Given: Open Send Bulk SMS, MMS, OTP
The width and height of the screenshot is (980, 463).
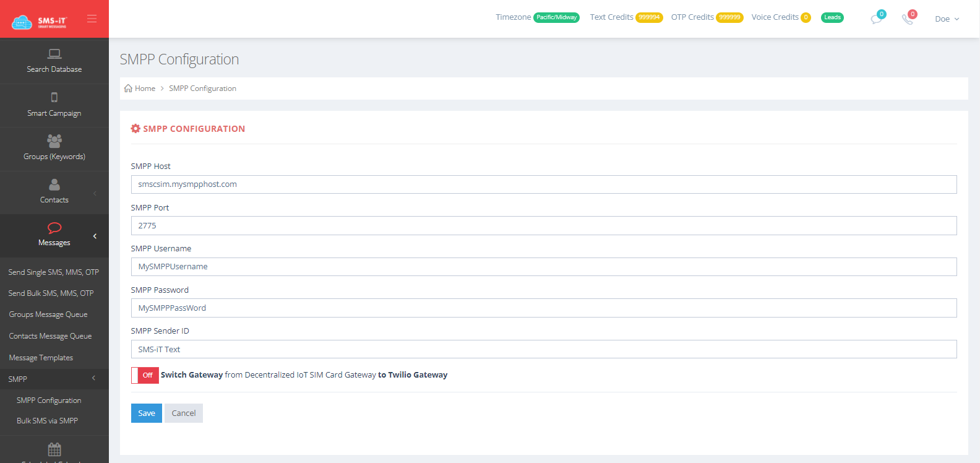Looking at the screenshot, I should click(51, 293).
